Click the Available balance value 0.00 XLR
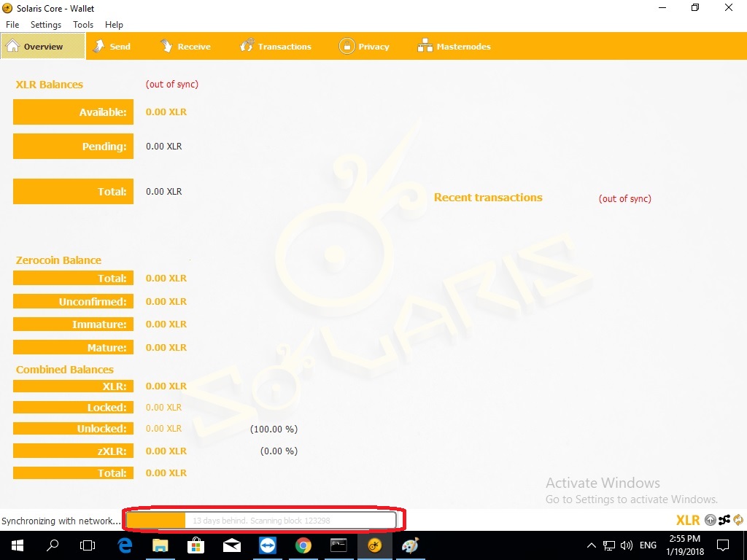 pyautogui.click(x=166, y=112)
